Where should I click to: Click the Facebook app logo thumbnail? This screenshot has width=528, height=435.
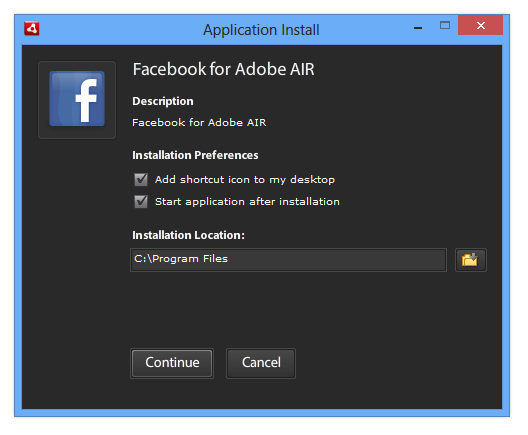(77, 100)
